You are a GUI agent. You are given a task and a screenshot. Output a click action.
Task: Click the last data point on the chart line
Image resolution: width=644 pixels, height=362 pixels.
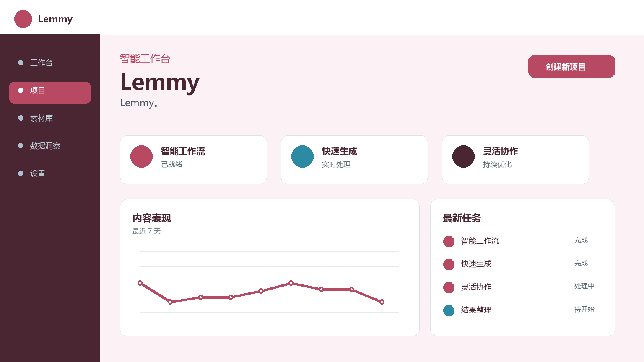point(382,302)
